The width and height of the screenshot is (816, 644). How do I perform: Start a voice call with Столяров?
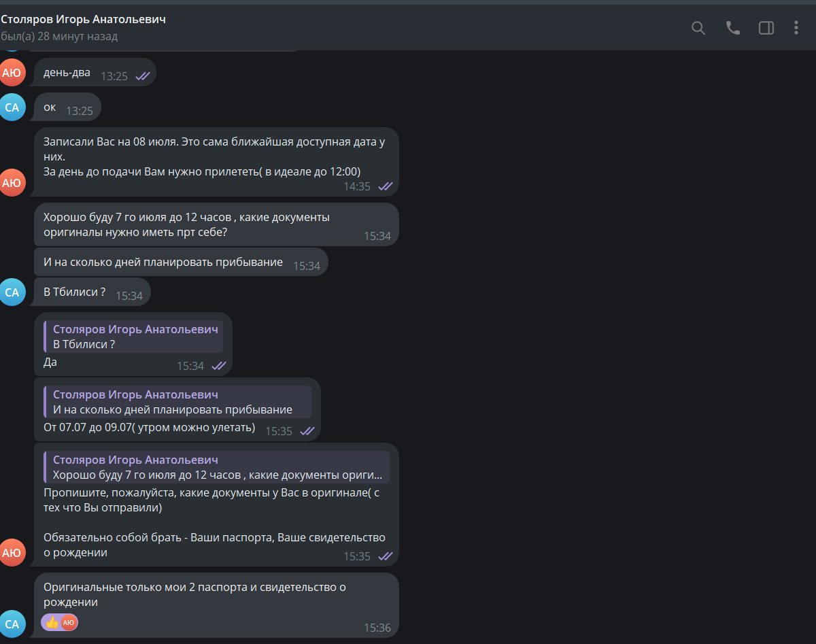click(x=733, y=28)
